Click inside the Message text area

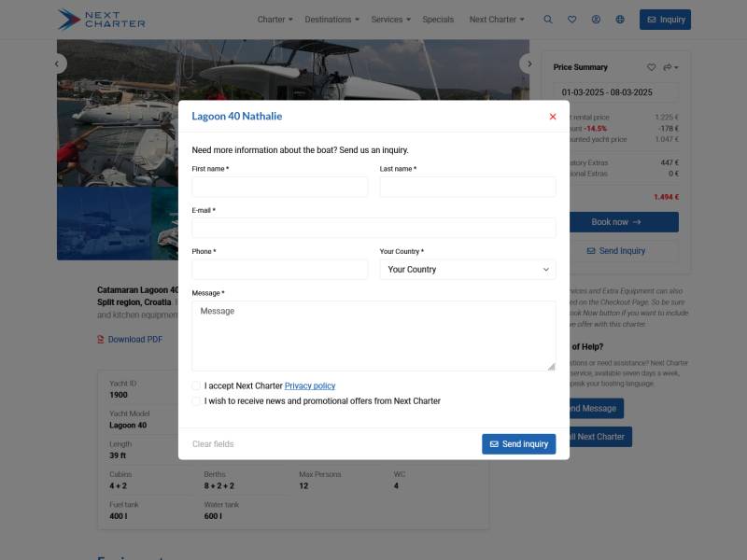tap(373, 336)
